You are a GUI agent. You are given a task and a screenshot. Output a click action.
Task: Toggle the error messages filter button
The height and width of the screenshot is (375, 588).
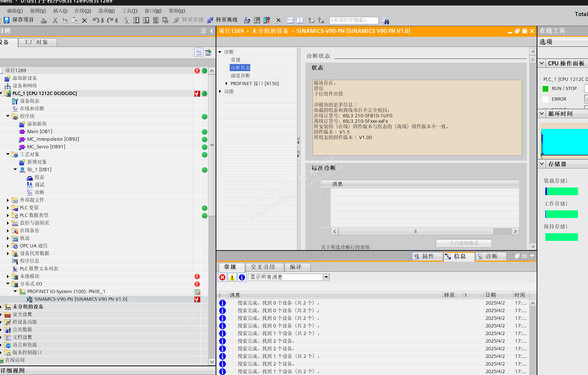coord(222,277)
